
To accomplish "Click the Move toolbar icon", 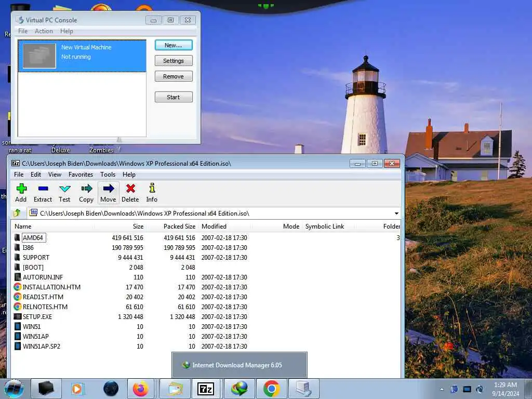I will [108, 193].
